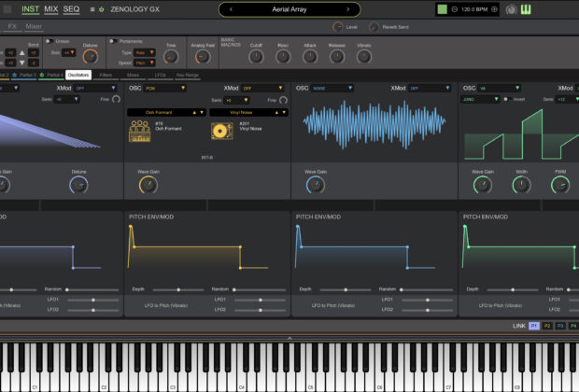
Task: Click the orange Detune knob in Unison
Action: pos(91,58)
